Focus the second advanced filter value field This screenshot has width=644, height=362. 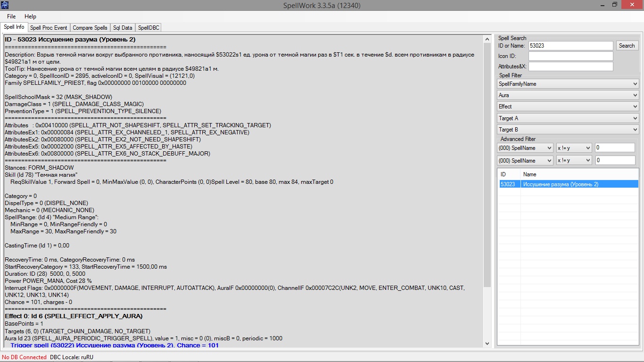coord(615,161)
